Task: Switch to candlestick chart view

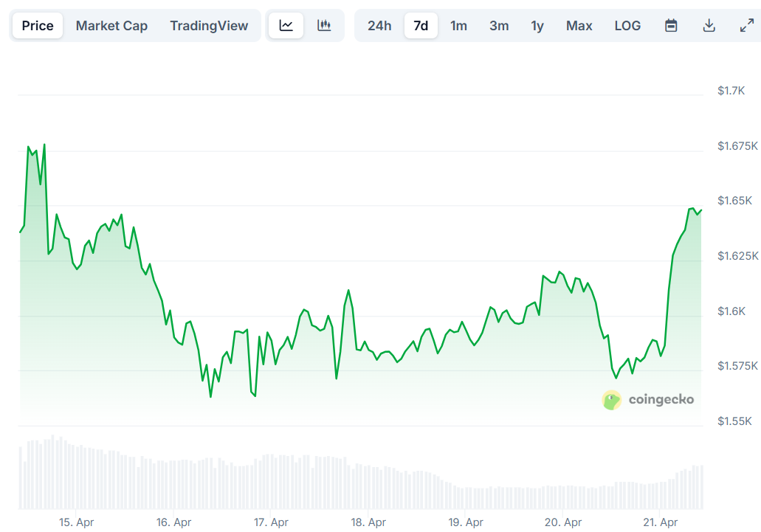Action: point(323,25)
